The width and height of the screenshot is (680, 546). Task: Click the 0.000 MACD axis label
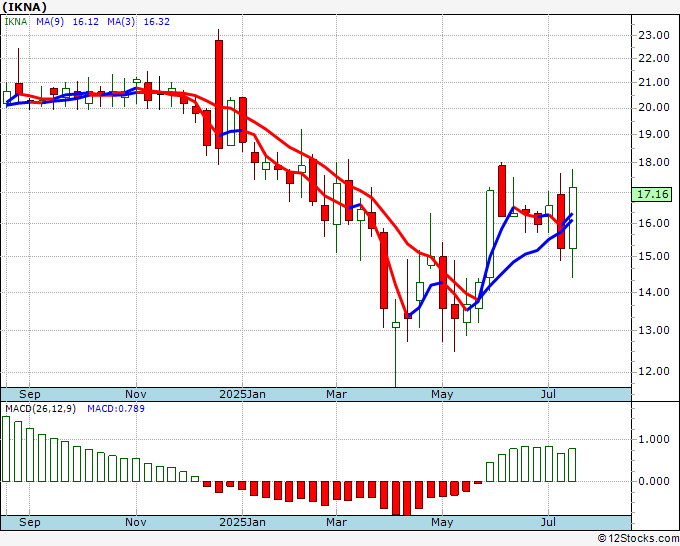click(x=654, y=481)
